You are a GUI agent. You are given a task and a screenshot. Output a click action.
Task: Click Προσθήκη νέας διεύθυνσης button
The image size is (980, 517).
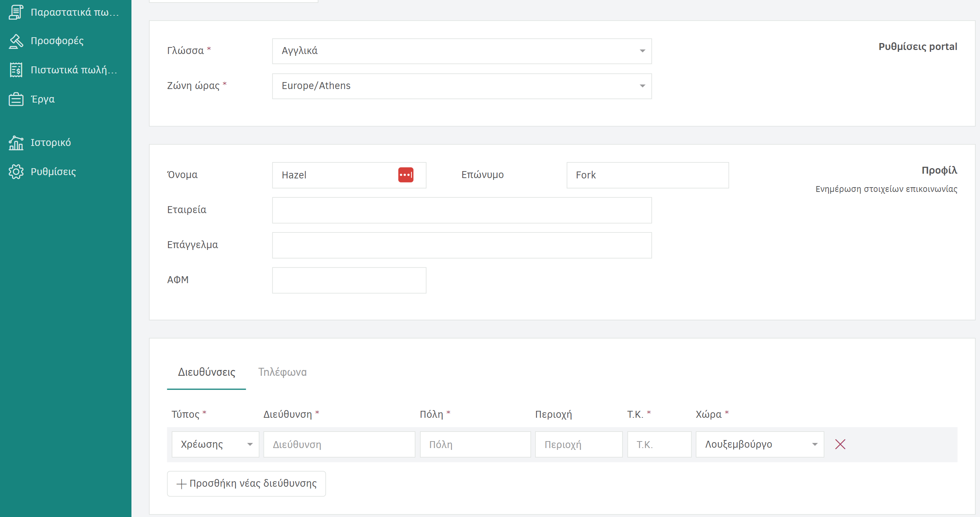point(246,483)
